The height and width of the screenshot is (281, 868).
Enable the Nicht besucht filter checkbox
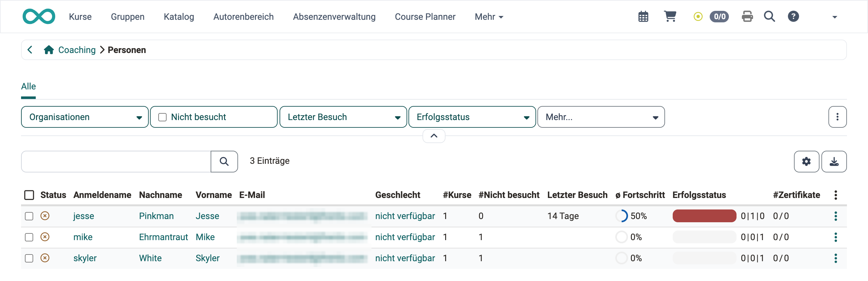[162, 117]
